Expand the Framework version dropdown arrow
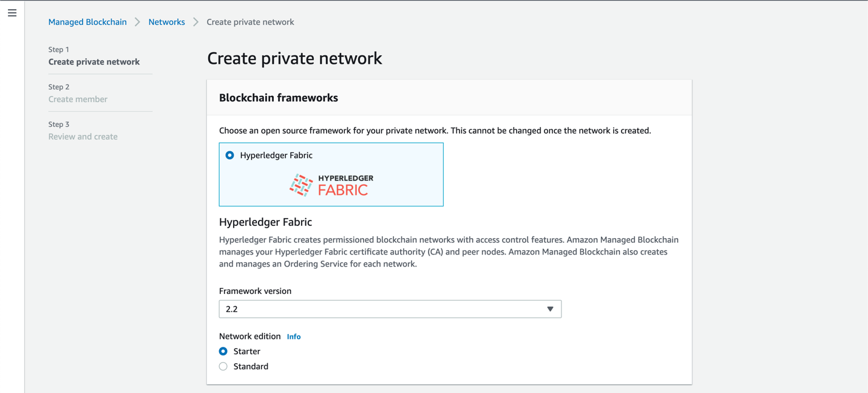The height and width of the screenshot is (393, 868). (x=550, y=309)
